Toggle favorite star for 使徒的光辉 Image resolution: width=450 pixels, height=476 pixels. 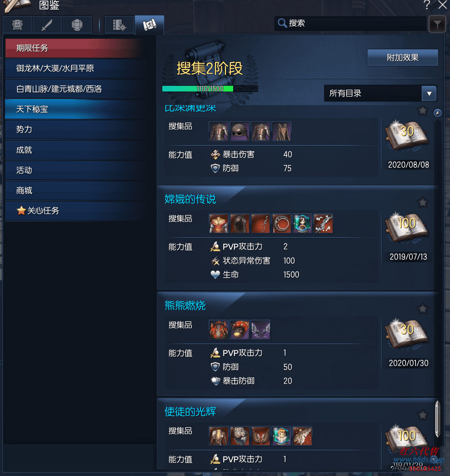(x=423, y=415)
